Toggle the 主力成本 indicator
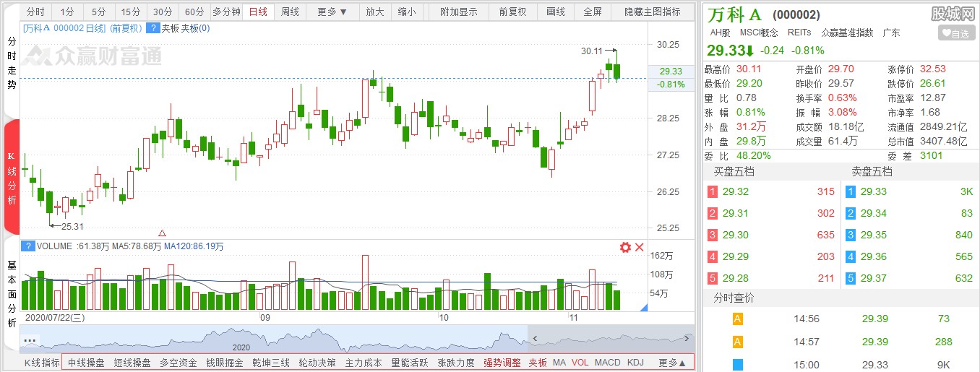 (x=364, y=363)
